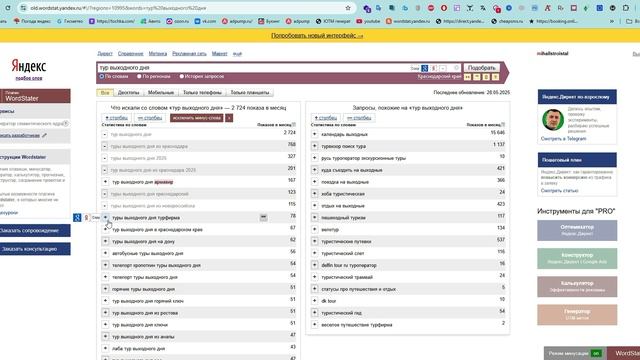Click the left panel Показов в месяц sort icon
The width and height of the screenshot is (640, 360).
294,125
